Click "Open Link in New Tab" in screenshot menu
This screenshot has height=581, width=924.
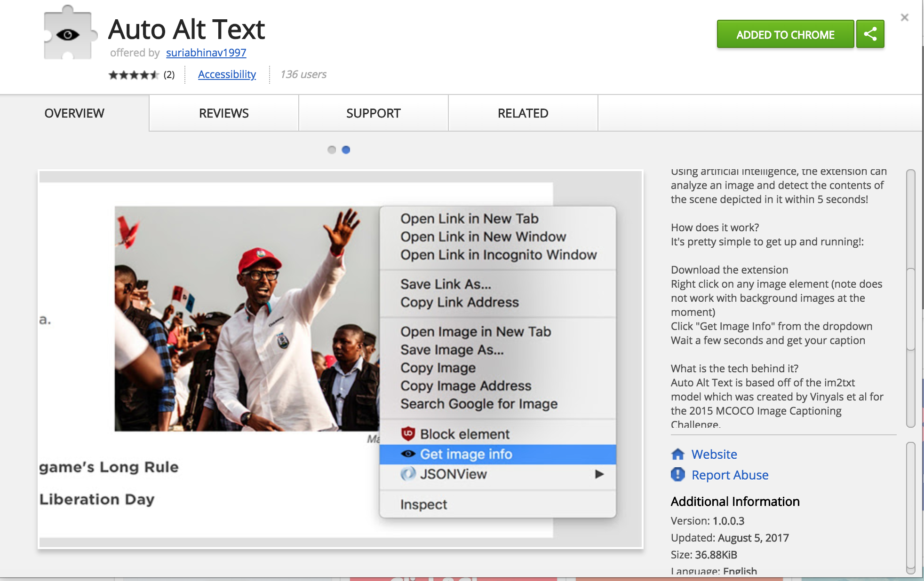469,219
